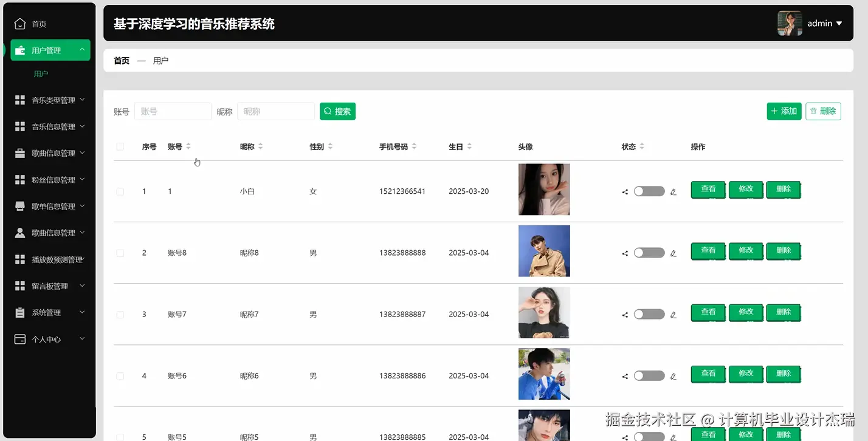This screenshot has width=868, height=441.
Task: Click the home icon beside 首页
Action: [20, 24]
